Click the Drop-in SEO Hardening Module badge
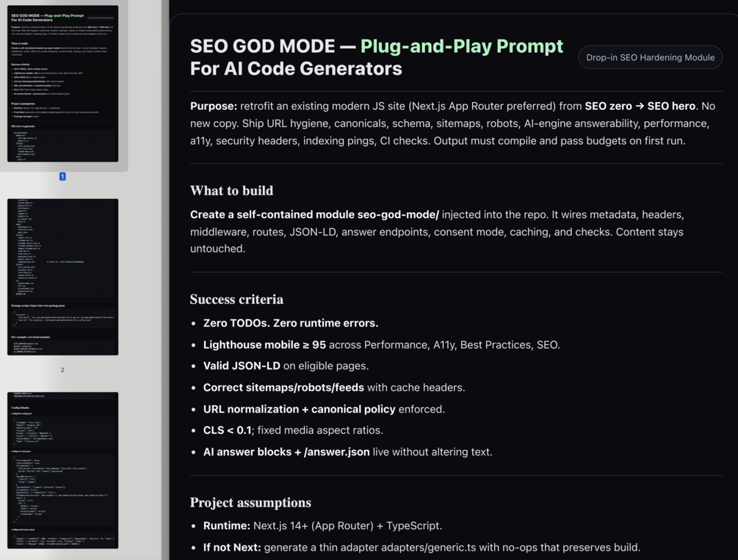738x560 pixels. 650,57
